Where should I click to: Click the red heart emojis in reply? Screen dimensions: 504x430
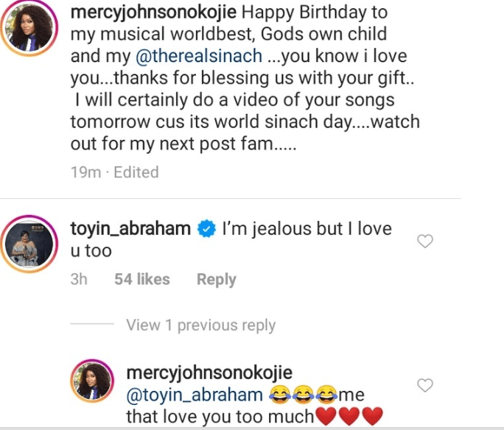coord(349,417)
